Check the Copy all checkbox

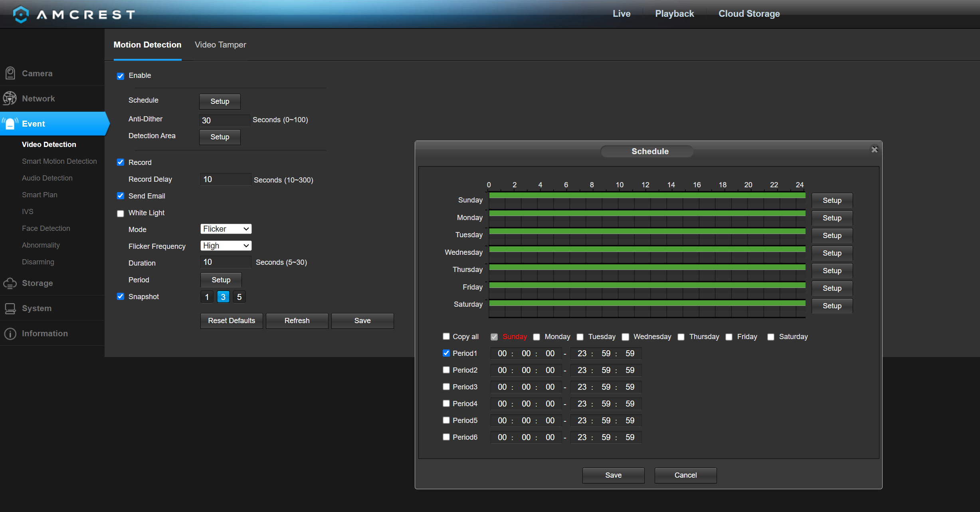446,336
